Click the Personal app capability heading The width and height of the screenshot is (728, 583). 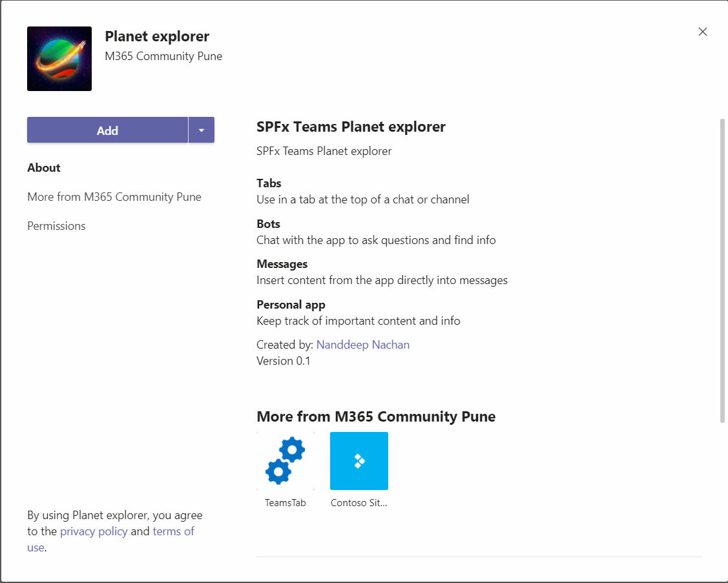click(x=291, y=305)
